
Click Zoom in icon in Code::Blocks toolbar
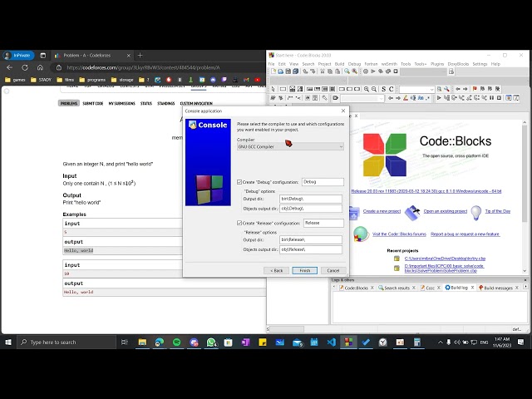click(367, 89)
